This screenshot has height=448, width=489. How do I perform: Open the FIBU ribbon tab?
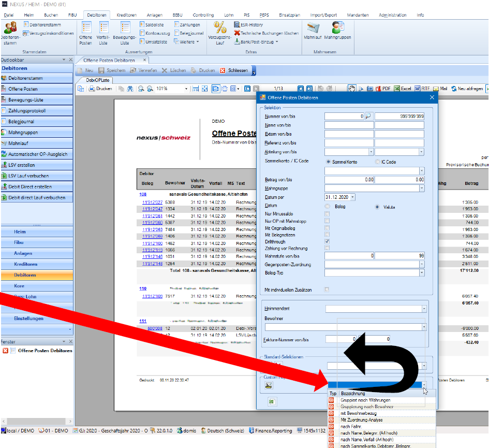pos(72,15)
